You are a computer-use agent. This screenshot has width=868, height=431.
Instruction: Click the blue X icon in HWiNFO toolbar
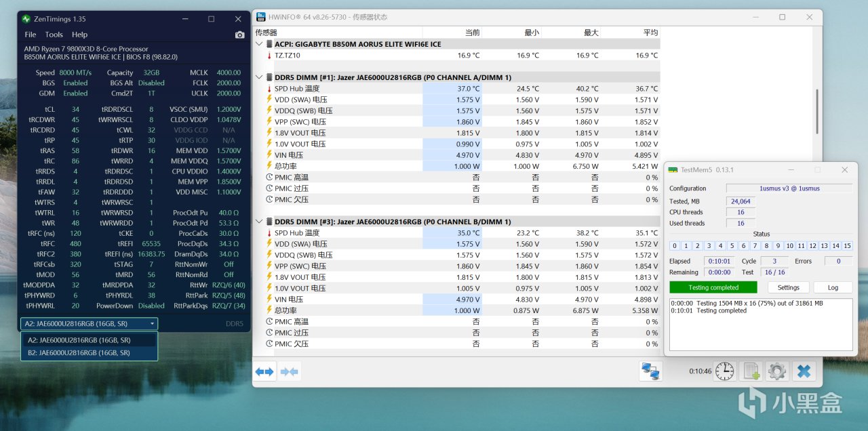click(x=804, y=371)
